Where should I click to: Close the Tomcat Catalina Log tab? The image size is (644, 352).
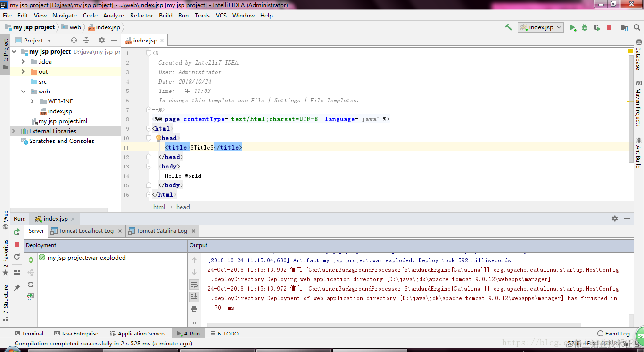point(193,231)
